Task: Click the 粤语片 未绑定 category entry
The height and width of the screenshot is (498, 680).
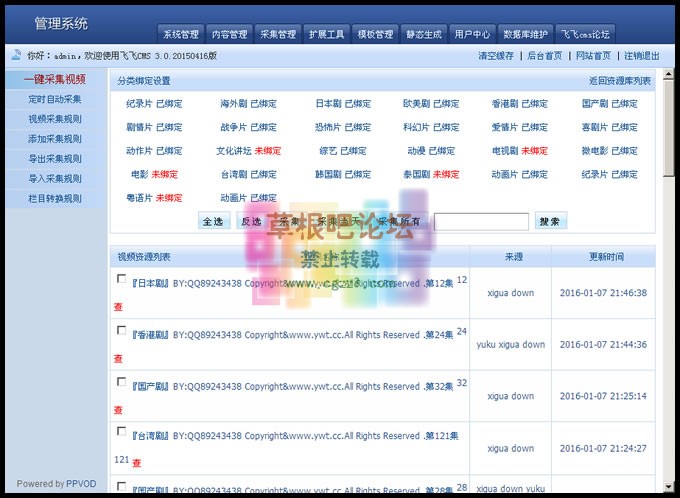Action: (154, 198)
